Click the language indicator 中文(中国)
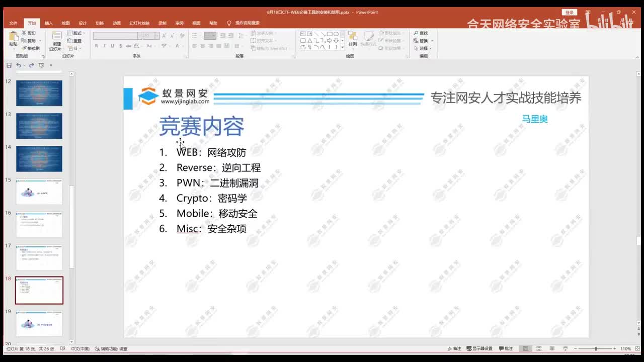 click(x=80, y=348)
